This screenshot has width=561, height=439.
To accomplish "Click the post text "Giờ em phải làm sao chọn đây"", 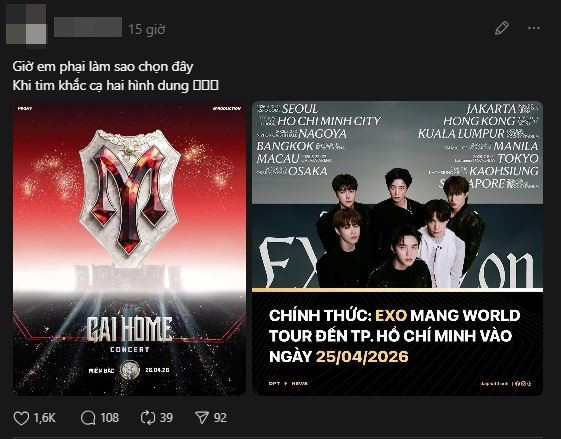I will (103, 67).
